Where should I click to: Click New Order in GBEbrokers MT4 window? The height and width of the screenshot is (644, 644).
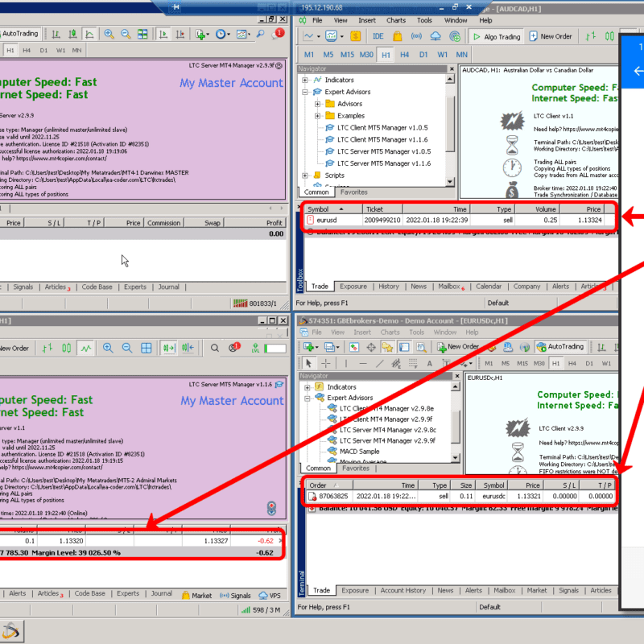click(x=457, y=347)
